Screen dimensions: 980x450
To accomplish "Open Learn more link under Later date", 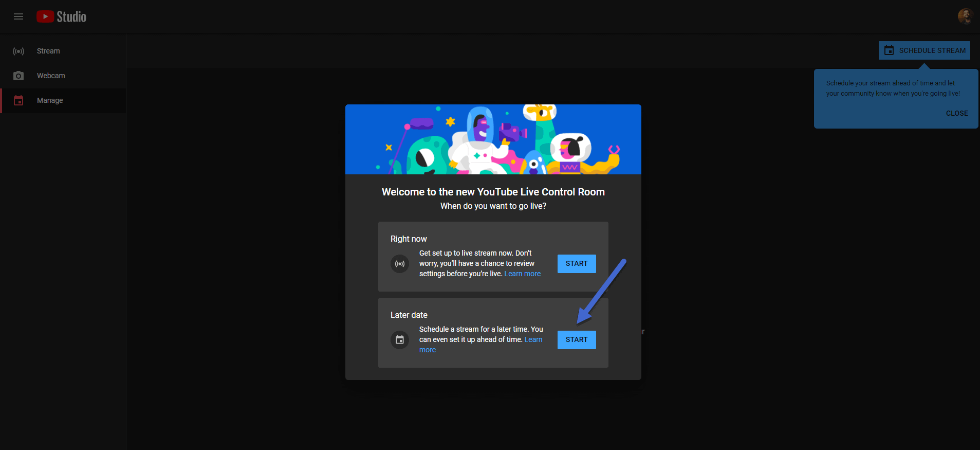I will coord(533,340).
